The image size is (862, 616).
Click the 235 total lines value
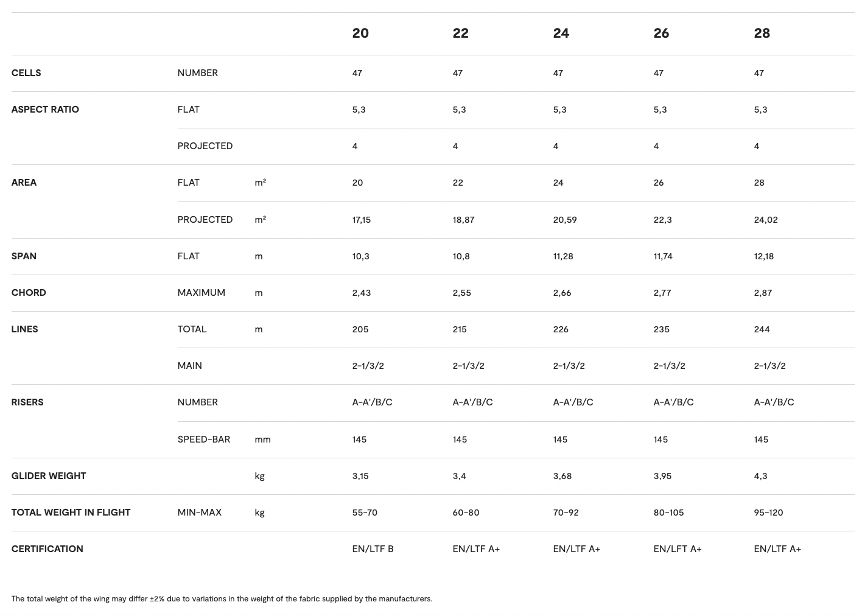[x=661, y=329]
